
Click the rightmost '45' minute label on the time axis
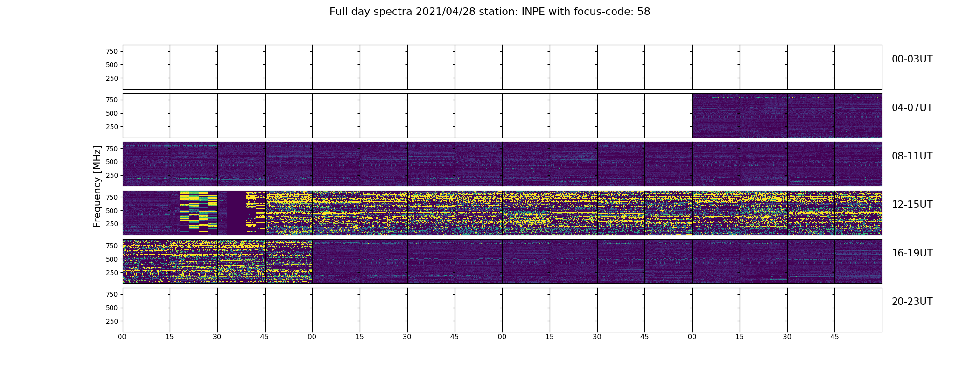(834, 337)
